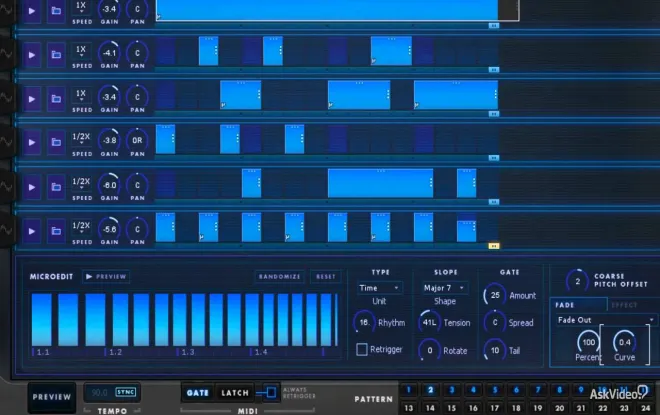Screen dimensions: 660x415
Task: Play the track with -3.8 gain
Action: pyautogui.click(x=32, y=142)
